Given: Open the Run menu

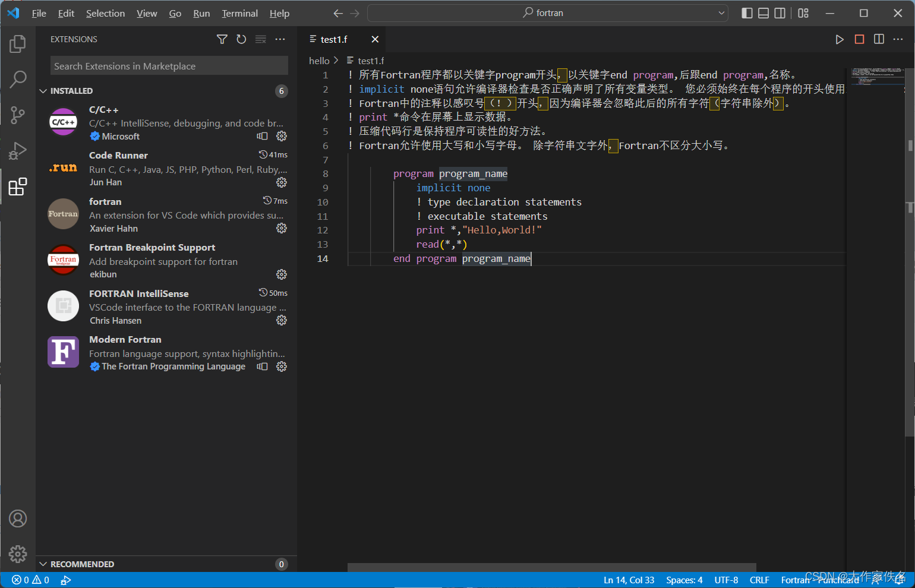Looking at the screenshot, I should tap(201, 13).
